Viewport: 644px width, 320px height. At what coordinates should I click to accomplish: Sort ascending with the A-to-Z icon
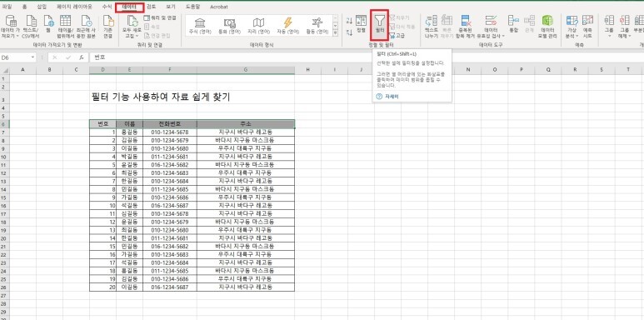349,21
